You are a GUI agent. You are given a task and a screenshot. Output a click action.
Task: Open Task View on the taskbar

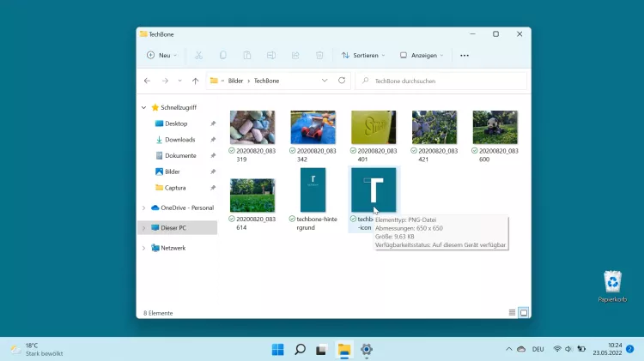tap(322, 350)
